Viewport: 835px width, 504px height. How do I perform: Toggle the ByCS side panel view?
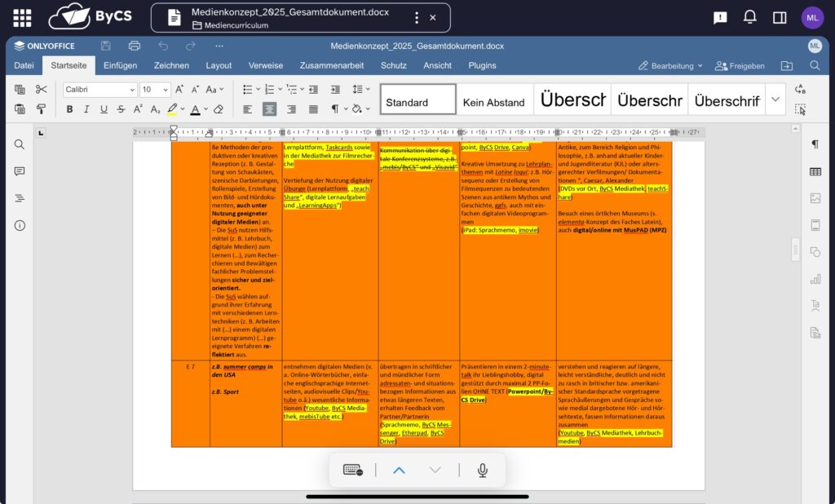pos(780,18)
